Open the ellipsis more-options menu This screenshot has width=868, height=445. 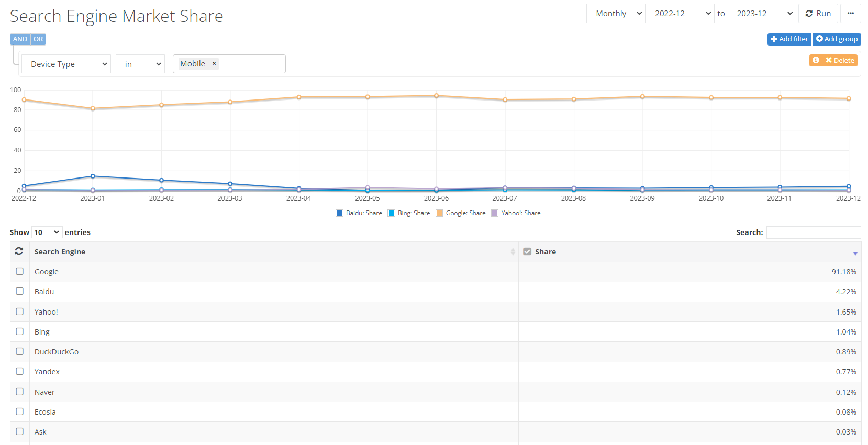click(851, 14)
